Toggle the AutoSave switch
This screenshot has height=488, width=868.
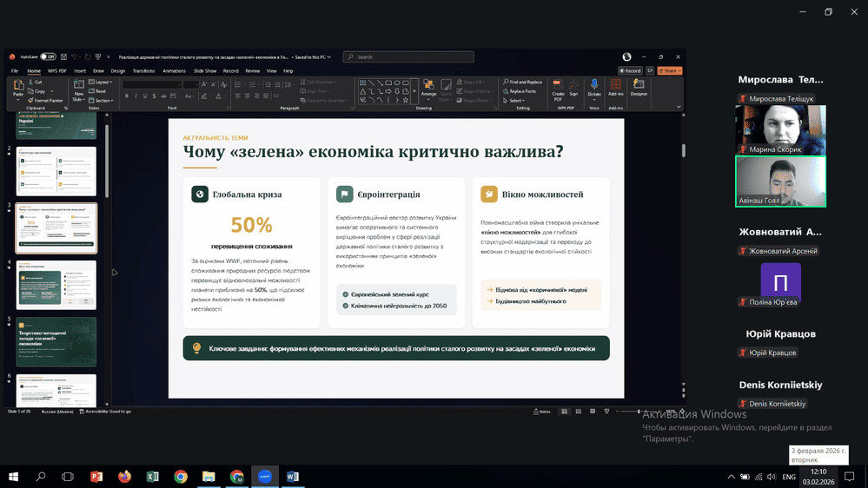click(48, 56)
